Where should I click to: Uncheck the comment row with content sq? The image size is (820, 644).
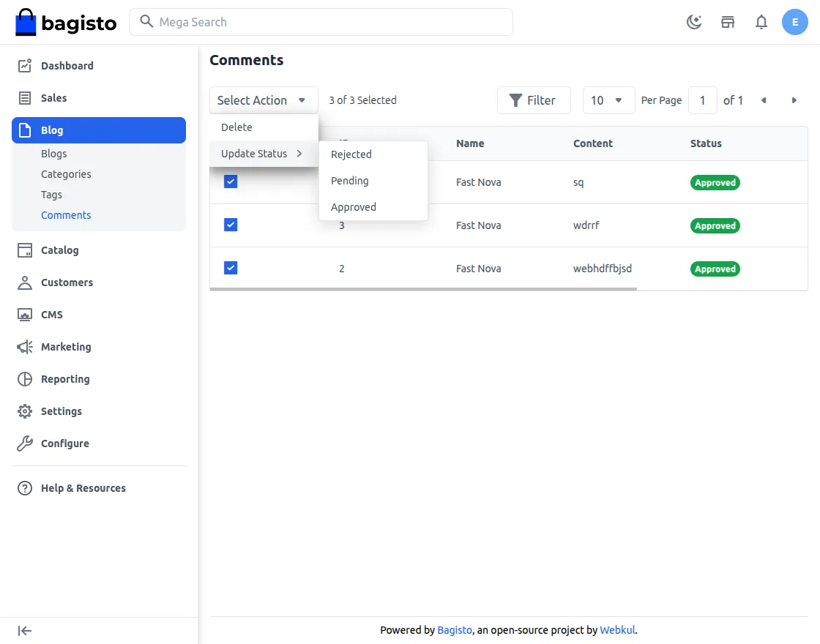tap(231, 181)
